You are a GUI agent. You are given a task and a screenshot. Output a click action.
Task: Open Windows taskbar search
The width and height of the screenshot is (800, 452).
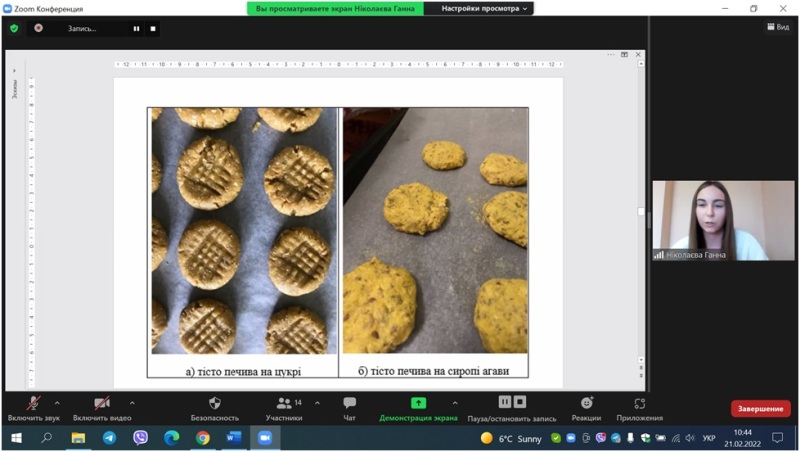[47, 438]
